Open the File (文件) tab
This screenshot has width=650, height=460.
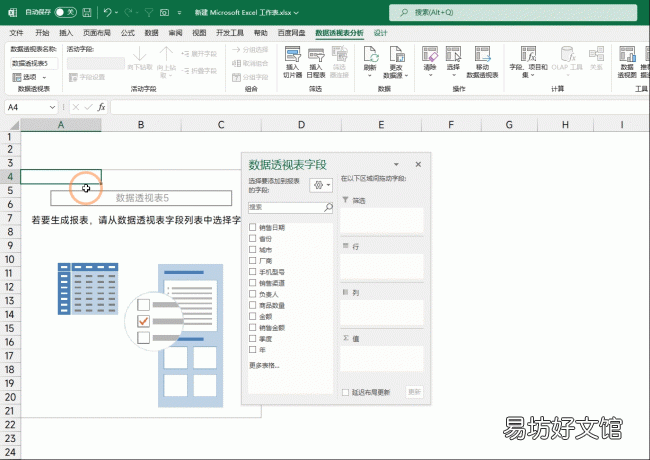[17, 33]
